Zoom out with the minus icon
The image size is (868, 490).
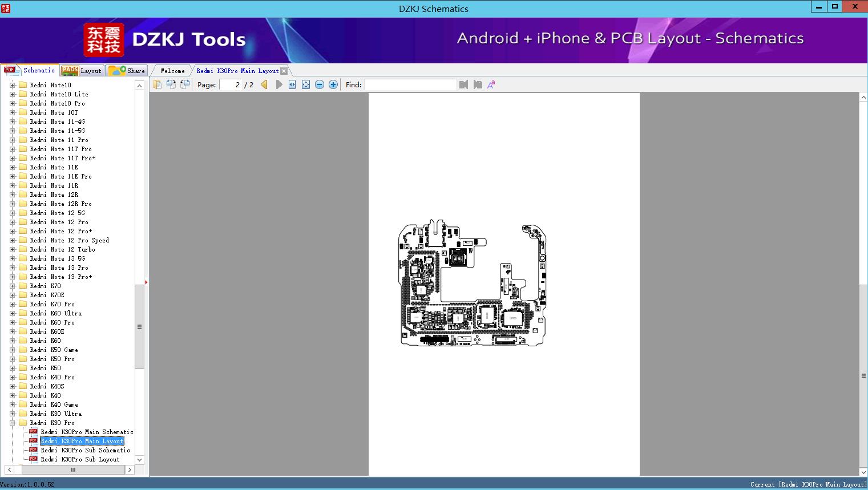click(320, 84)
